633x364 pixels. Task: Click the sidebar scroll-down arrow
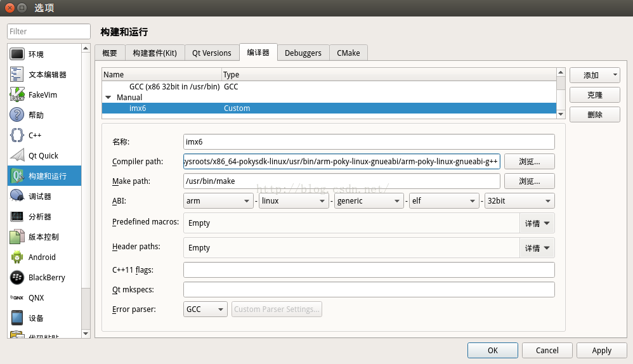(86, 334)
